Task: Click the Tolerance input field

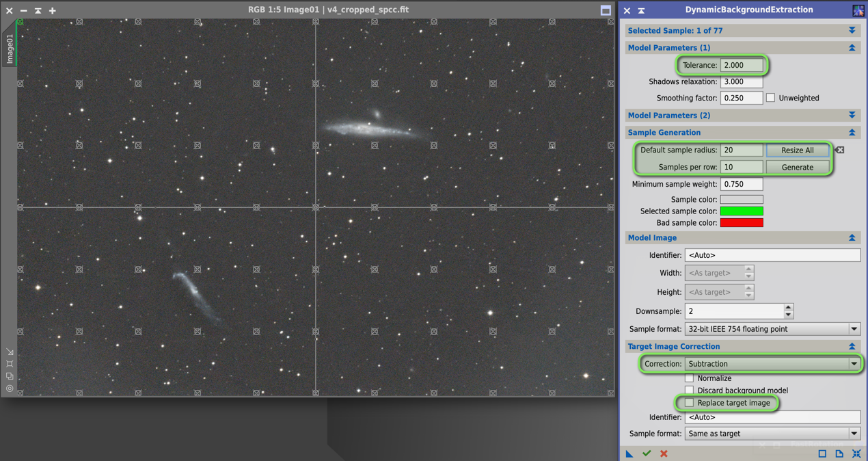Action: 742,65
